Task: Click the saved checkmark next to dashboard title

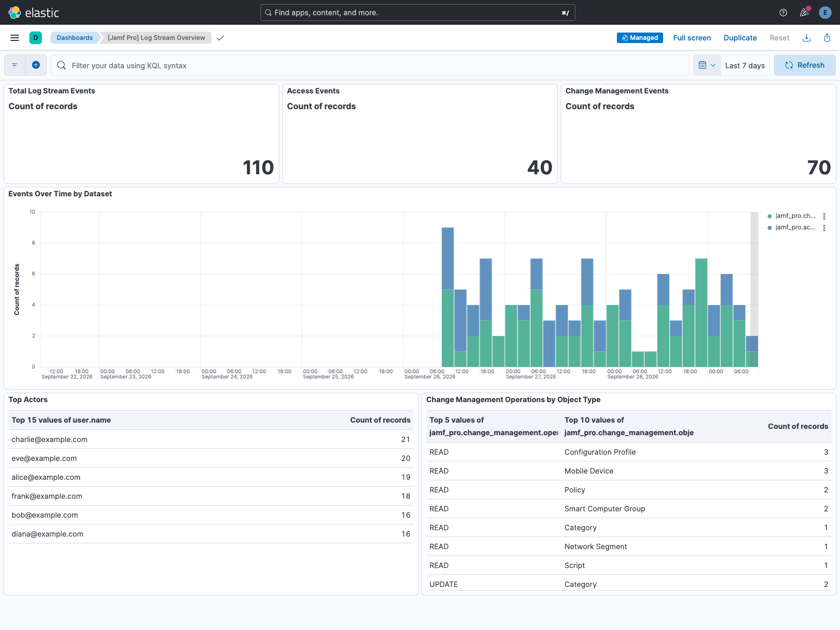Action: (220, 38)
